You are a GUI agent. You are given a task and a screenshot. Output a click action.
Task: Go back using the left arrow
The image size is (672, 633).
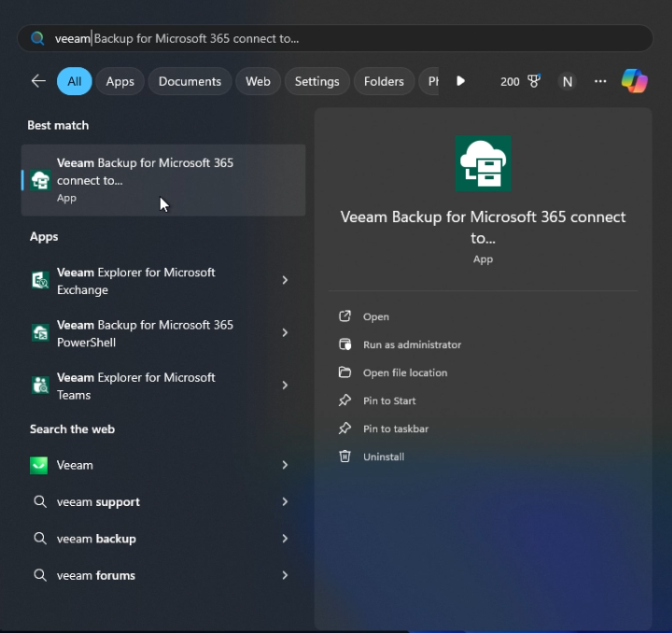38,81
